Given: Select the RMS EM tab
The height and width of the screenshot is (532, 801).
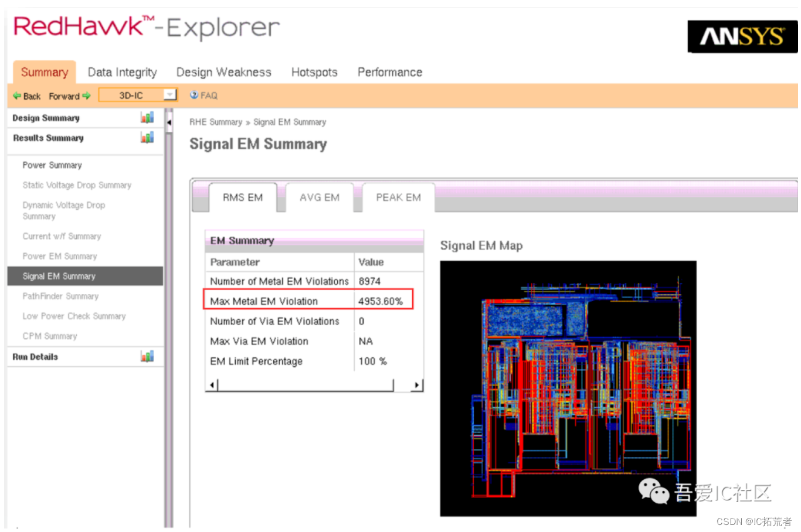Looking at the screenshot, I should click(x=243, y=197).
